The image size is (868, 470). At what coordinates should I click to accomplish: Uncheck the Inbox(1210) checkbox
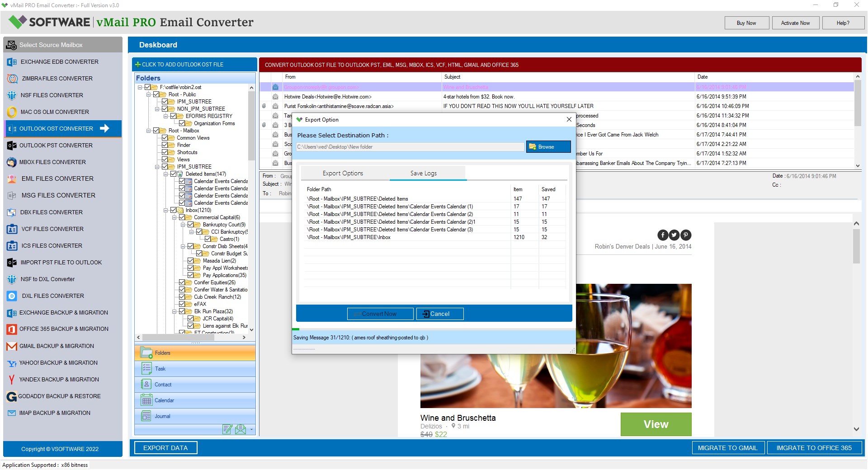coord(174,210)
